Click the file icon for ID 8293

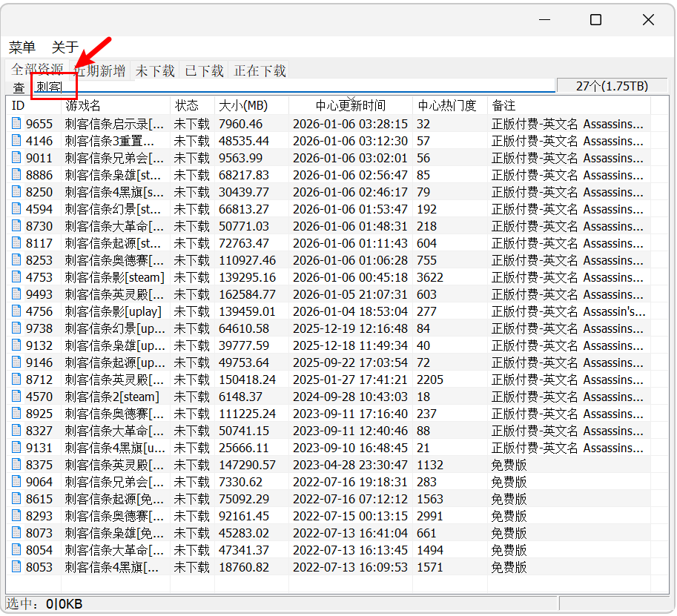pyautogui.click(x=16, y=516)
